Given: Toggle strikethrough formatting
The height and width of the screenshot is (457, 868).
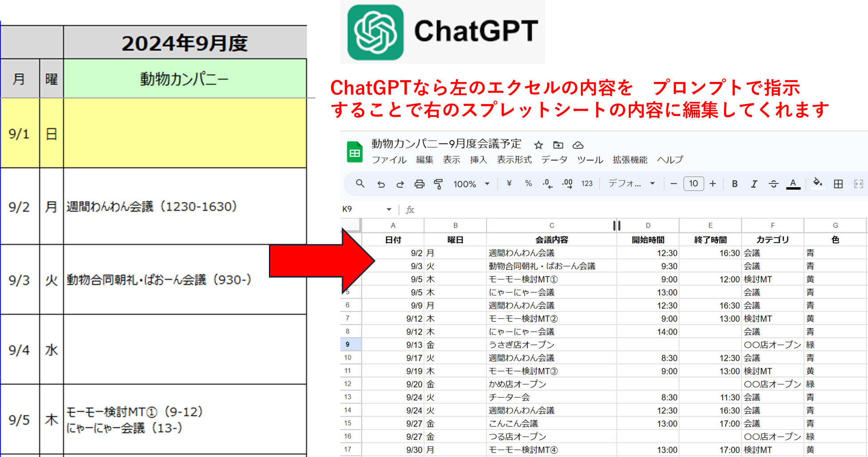Looking at the screenshot, I should coord(774,184).
